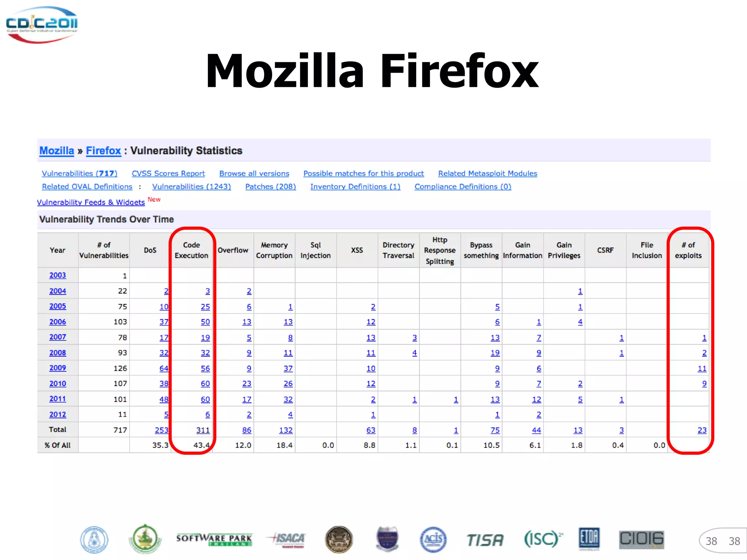Click the shield crest logo beside ACIS
The width and height of the screenshot is (747, 560).
(x=387, y=539)
